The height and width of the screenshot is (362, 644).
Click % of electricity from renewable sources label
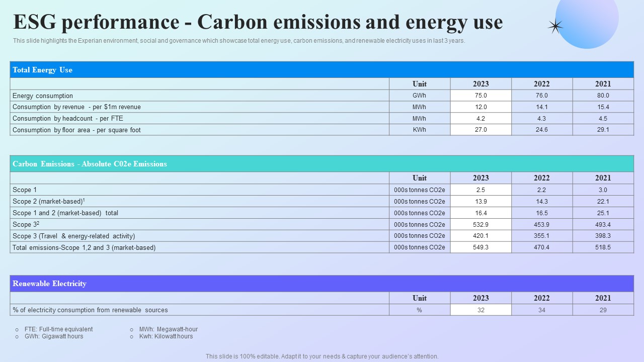point(90,310)
